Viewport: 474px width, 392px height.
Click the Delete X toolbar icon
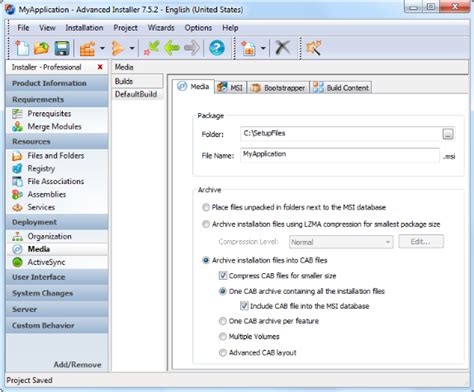pos(283,48)
